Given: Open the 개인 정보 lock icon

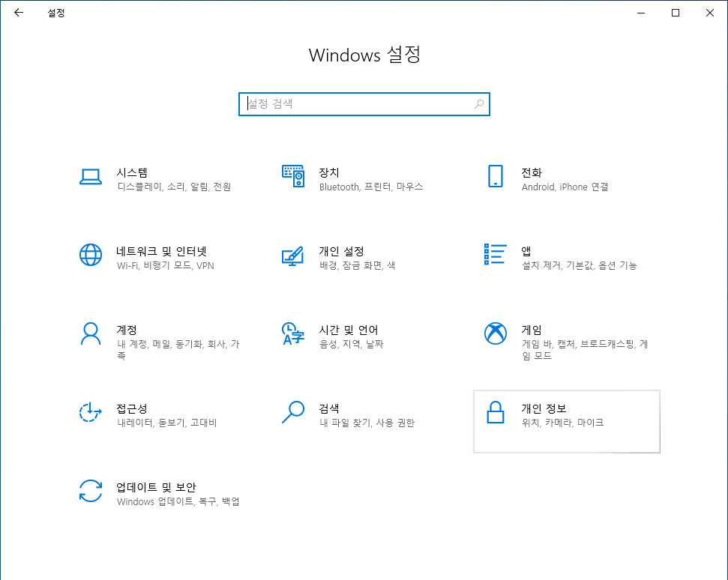Looking at the screenshot, I should point(496,412).
